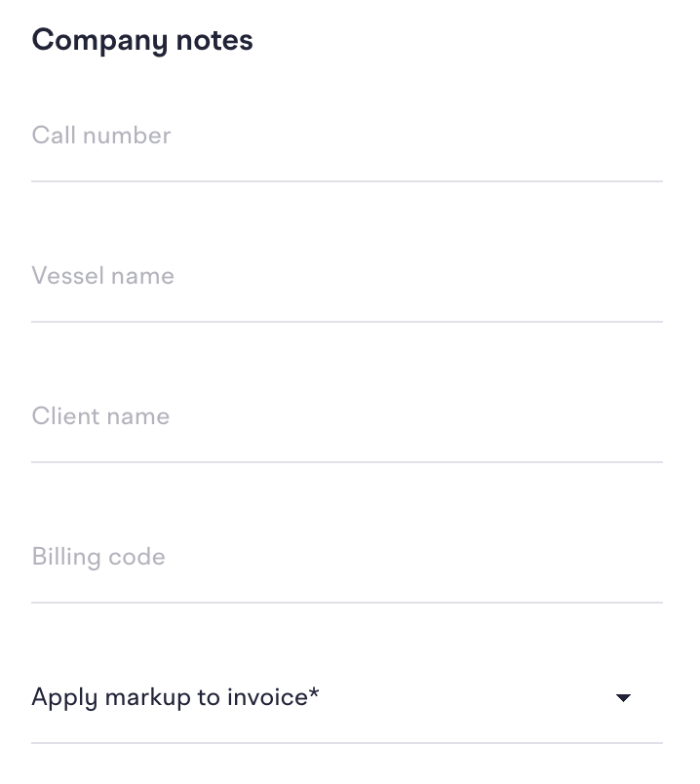The height and width of the screenshot is (784, 700).
Task: Click the Company notes heading
Action: 142,41
